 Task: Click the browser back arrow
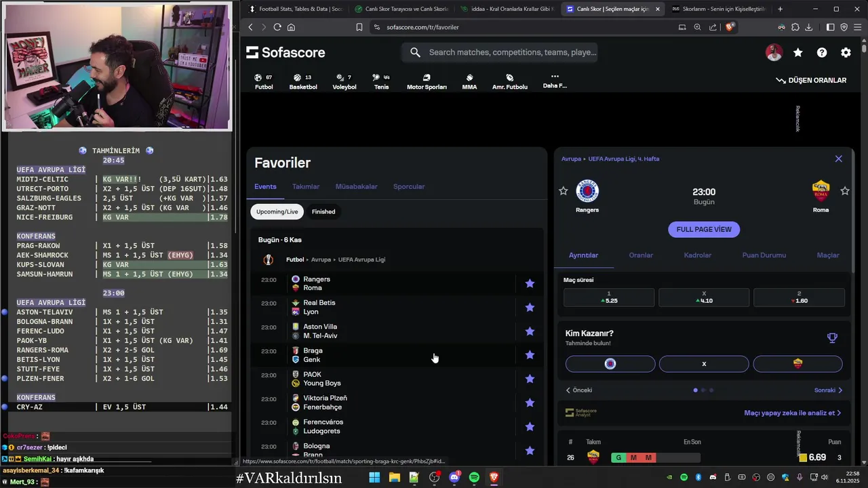(250, 27)
